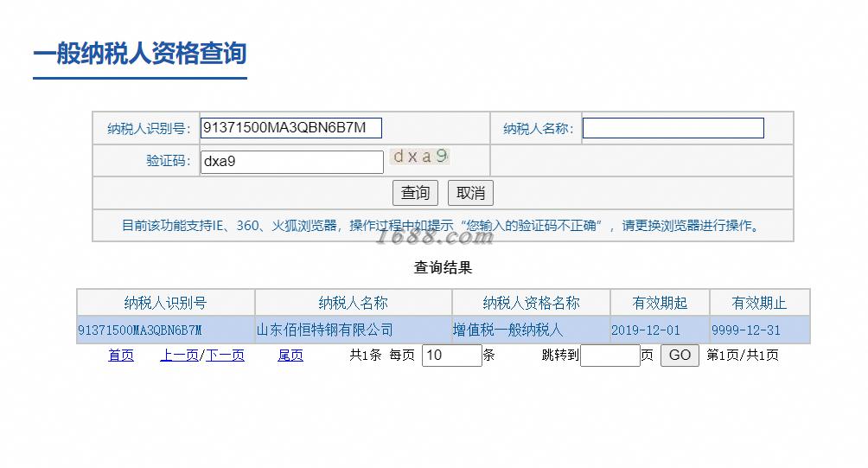Go to 尾页 last page link
The image size is (868, 468).
(290, 356)
